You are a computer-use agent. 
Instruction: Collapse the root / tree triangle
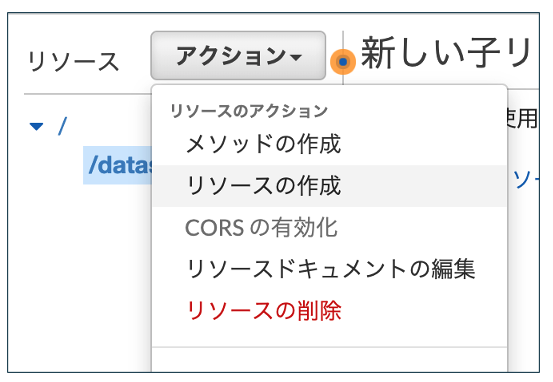(x=36, y=126)
